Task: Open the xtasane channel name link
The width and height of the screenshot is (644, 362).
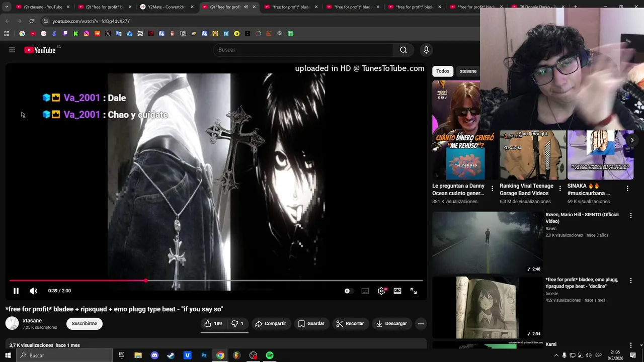Action: click(x=32, y=320)
